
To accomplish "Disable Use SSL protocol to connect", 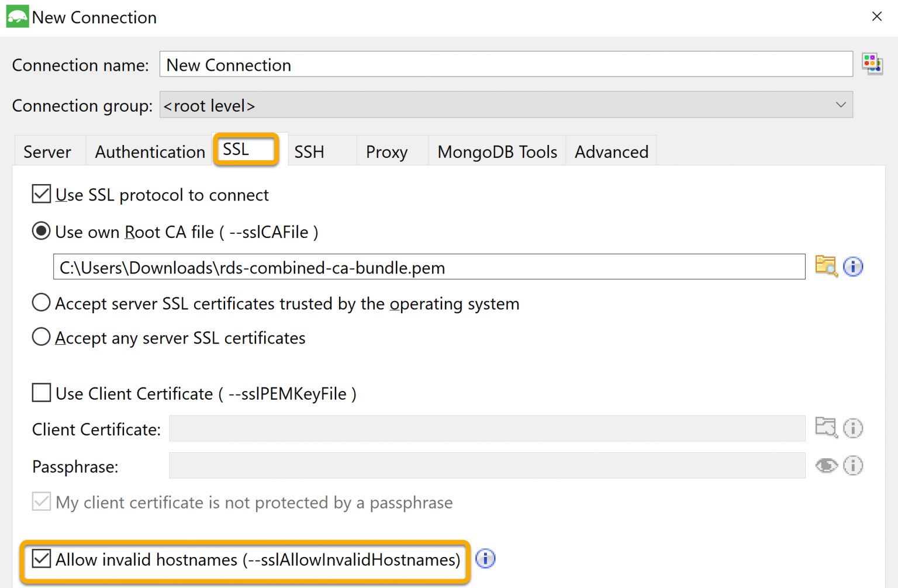I will [41, 194].
